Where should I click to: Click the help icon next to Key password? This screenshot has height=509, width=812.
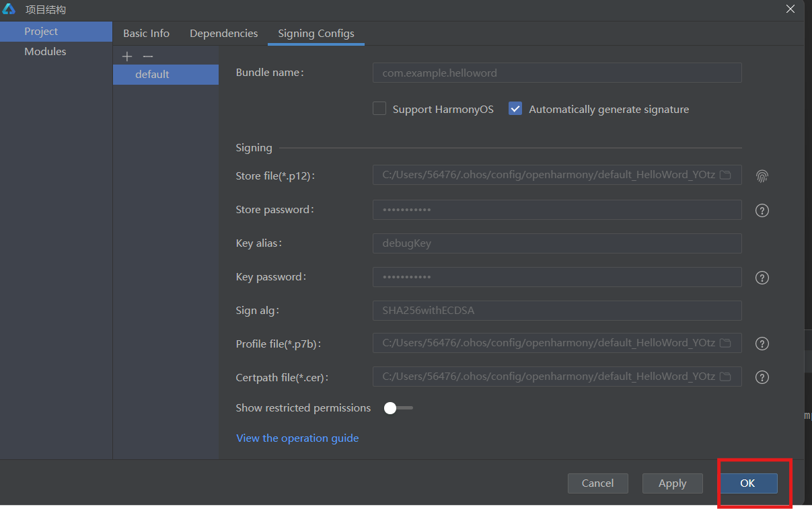click(762, 278)
